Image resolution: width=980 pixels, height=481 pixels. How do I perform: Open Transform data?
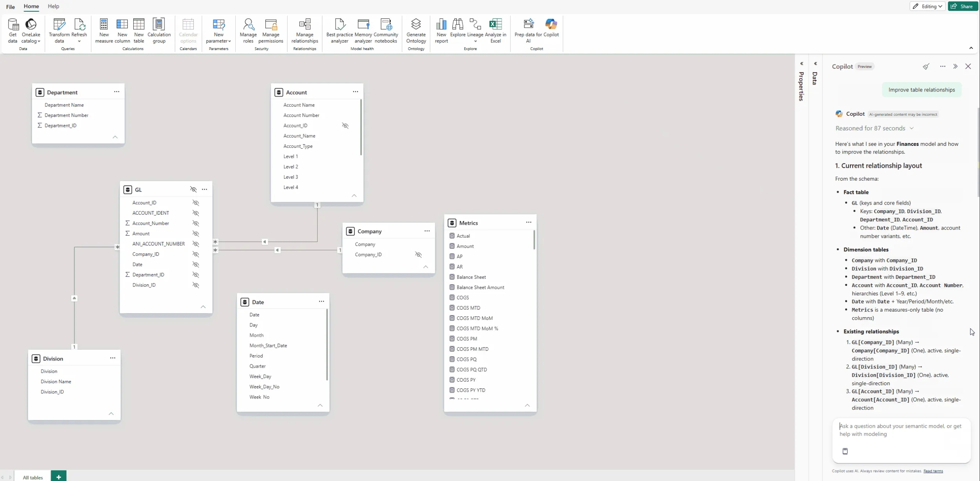59,31
